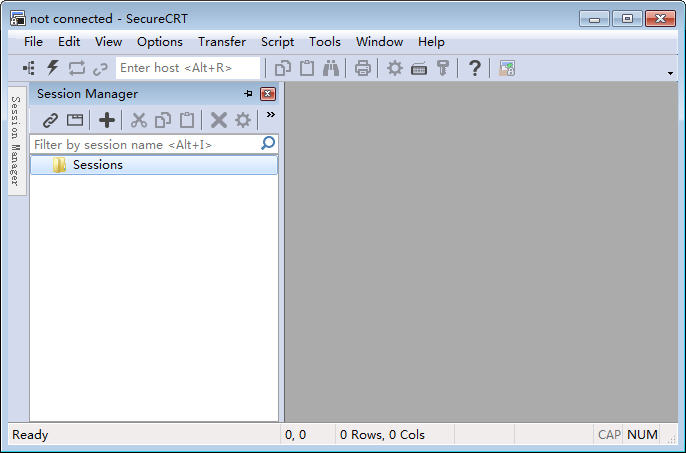Click the Filter by session name field

tap(146, 144)
